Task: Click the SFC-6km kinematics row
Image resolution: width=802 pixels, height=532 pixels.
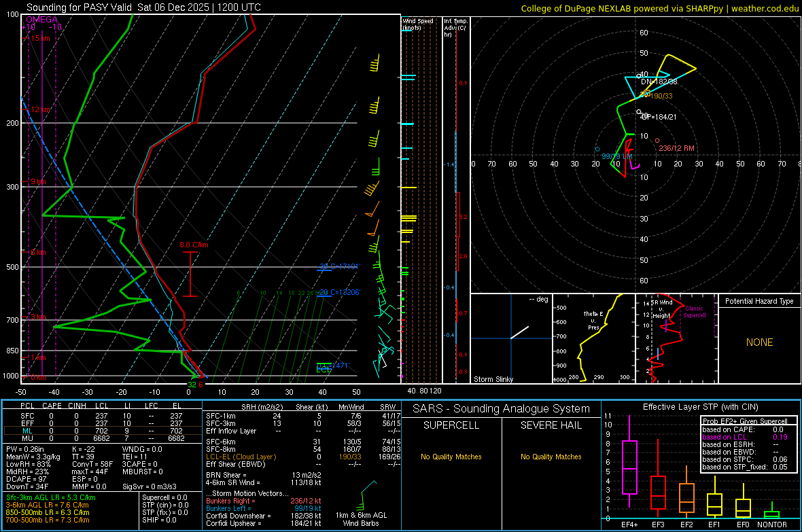Action: tap(303, 442)
